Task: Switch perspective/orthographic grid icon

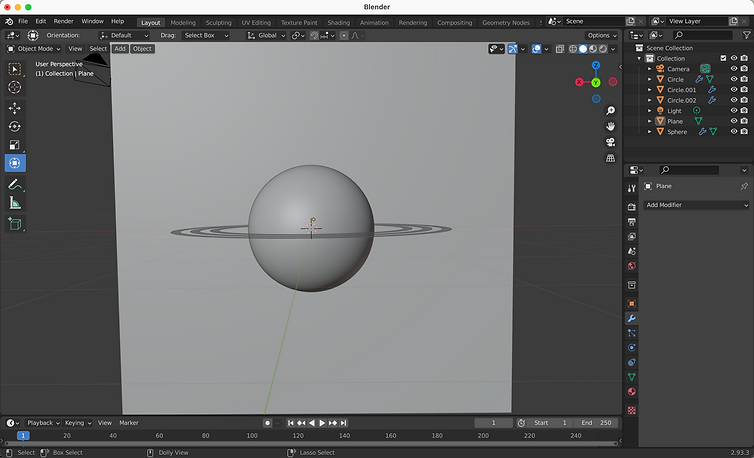Action: 610,158
